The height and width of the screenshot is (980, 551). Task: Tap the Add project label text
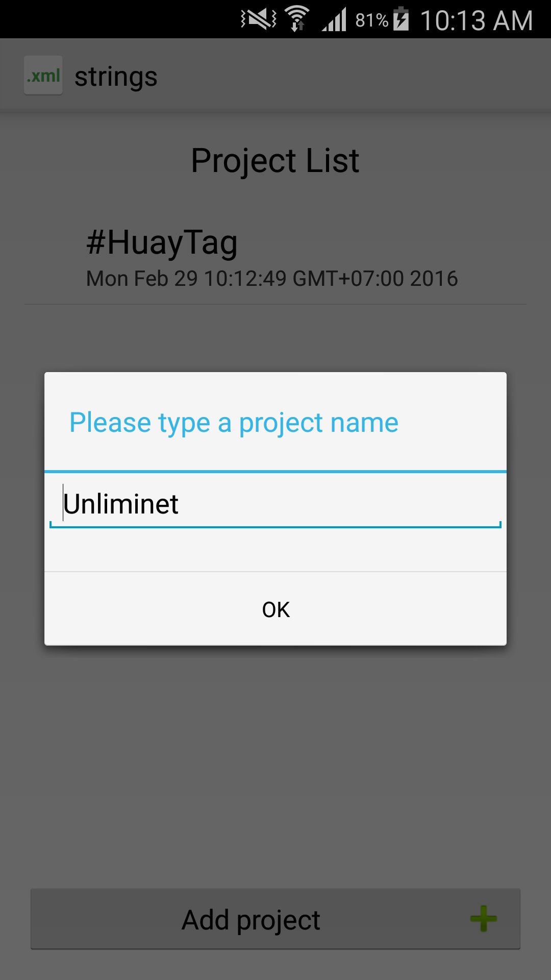point(251,920)
